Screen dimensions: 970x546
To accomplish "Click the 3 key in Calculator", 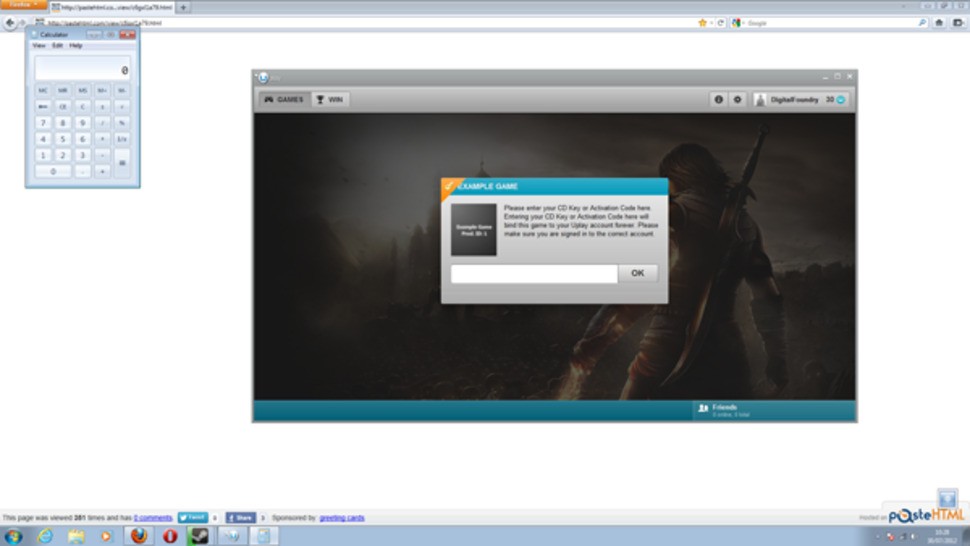I will click(82, 155).
